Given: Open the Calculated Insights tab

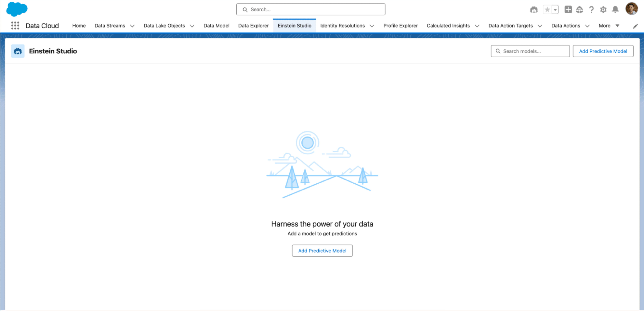Looking at the screenshot, I should coord(448,26).
